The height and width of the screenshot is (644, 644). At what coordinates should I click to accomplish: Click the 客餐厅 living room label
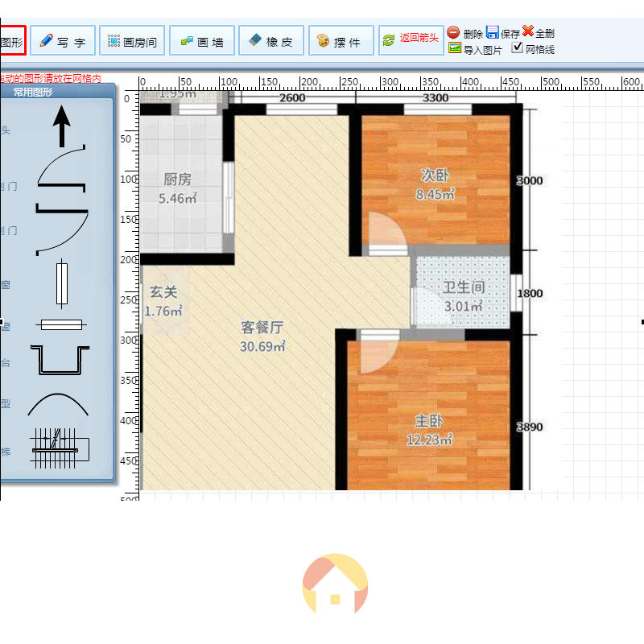click(262, 328)
